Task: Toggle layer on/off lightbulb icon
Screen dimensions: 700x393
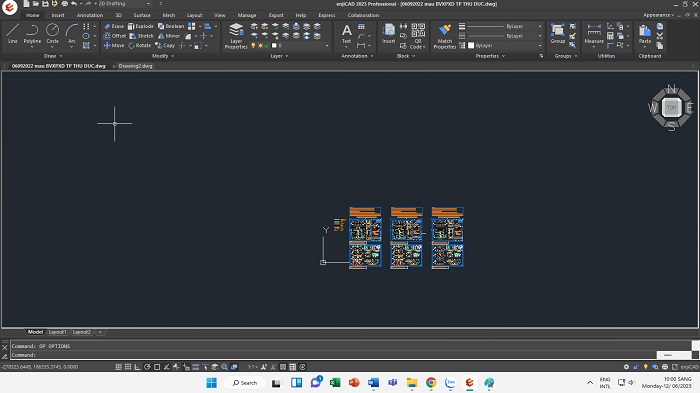Action: point(253,46)
